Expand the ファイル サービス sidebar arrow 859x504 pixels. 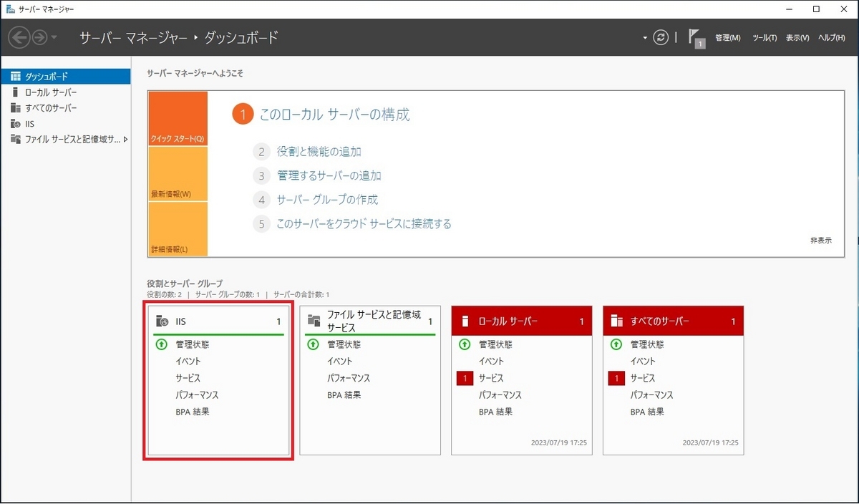coord(126,140)
